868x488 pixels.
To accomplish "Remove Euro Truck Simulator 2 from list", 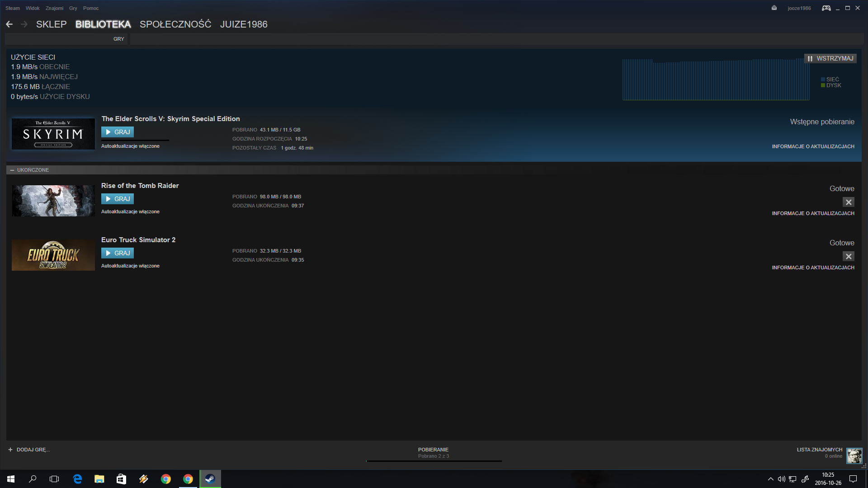I will [x=849, y=256].
